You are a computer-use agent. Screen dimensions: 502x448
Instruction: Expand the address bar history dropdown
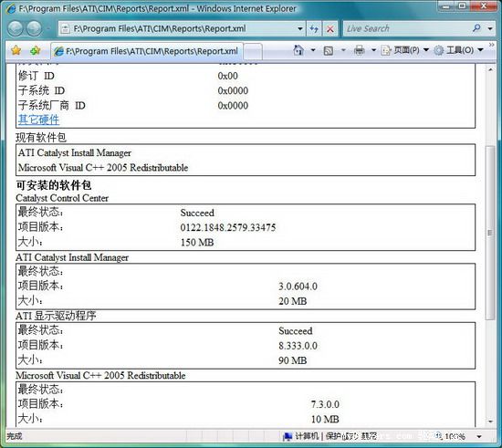coord(300,29)
